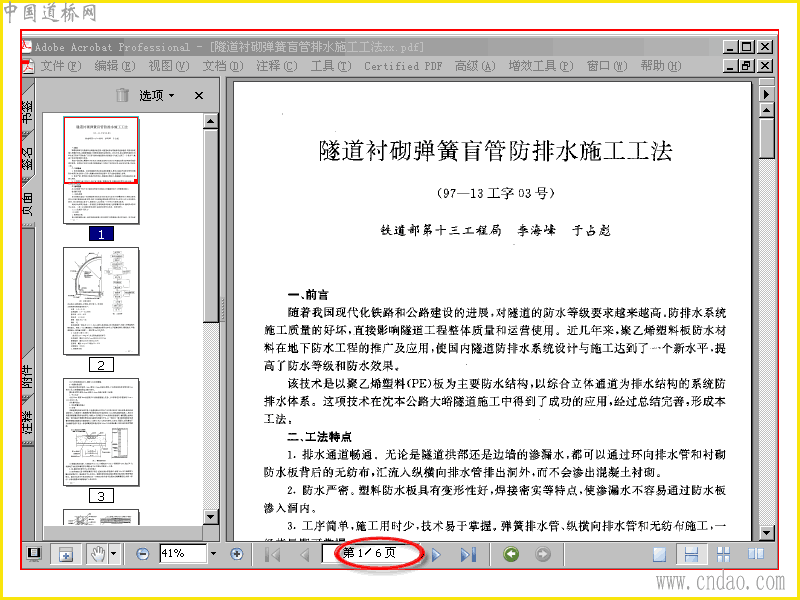This screenshot has width=800, height=600.
Task: Jump to the last page arrow
Action: click(468, 555)
